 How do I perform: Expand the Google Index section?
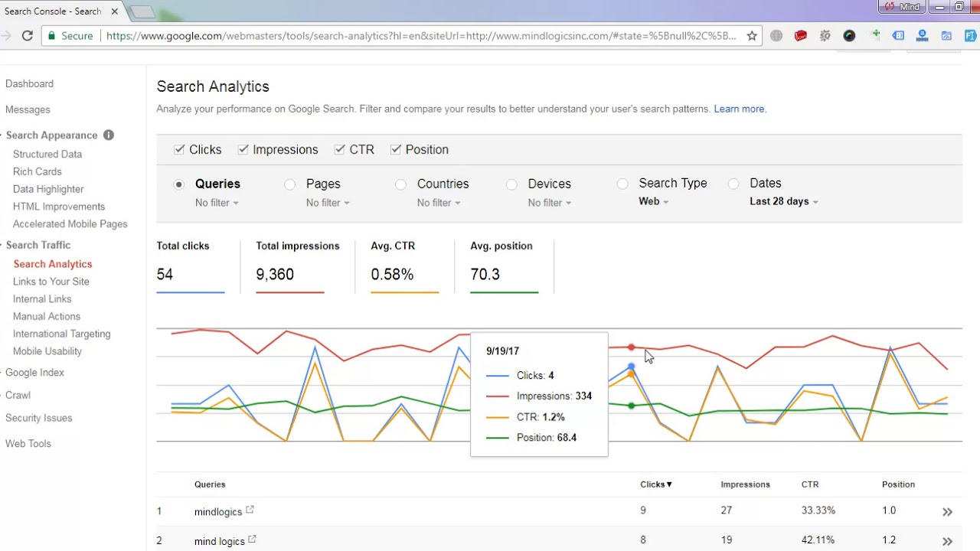click(x=34, y=373)
